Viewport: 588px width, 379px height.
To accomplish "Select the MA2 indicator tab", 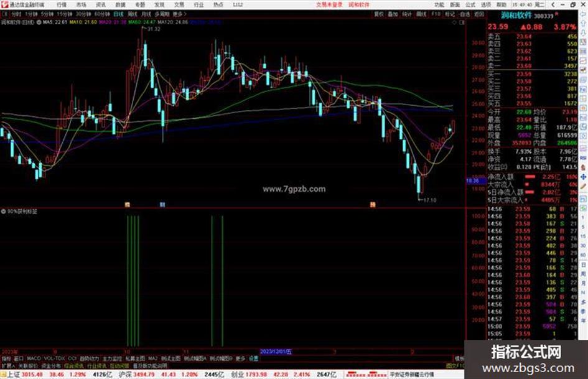I will 152,358.
